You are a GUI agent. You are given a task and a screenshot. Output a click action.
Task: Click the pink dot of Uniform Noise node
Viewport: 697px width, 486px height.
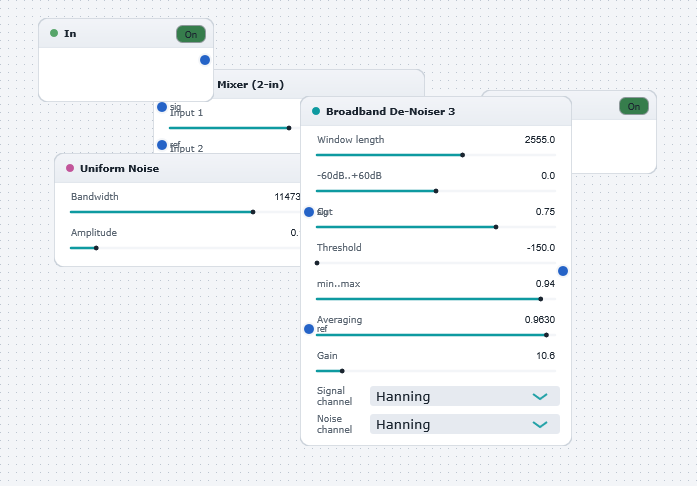[x=70, y=168]
